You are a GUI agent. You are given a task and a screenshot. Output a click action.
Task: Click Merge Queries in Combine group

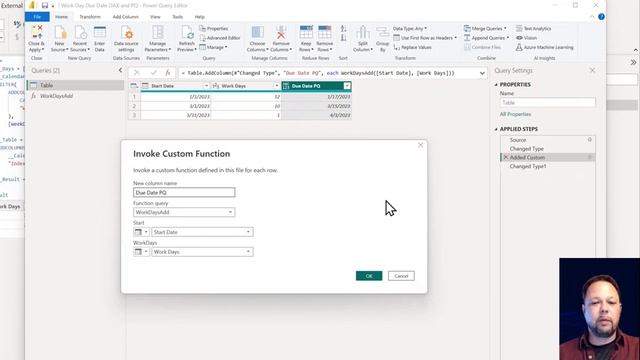click(x=485, y=29)
